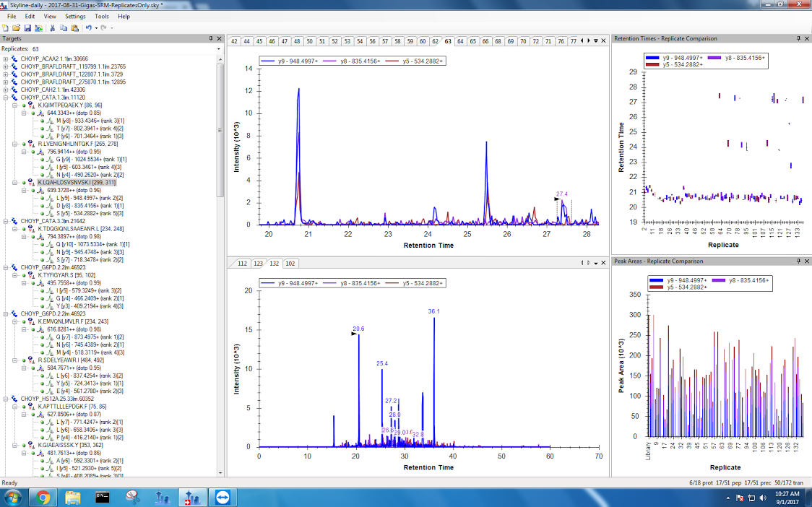Click the Open file toolbar icon

click(x=16, y=27)
